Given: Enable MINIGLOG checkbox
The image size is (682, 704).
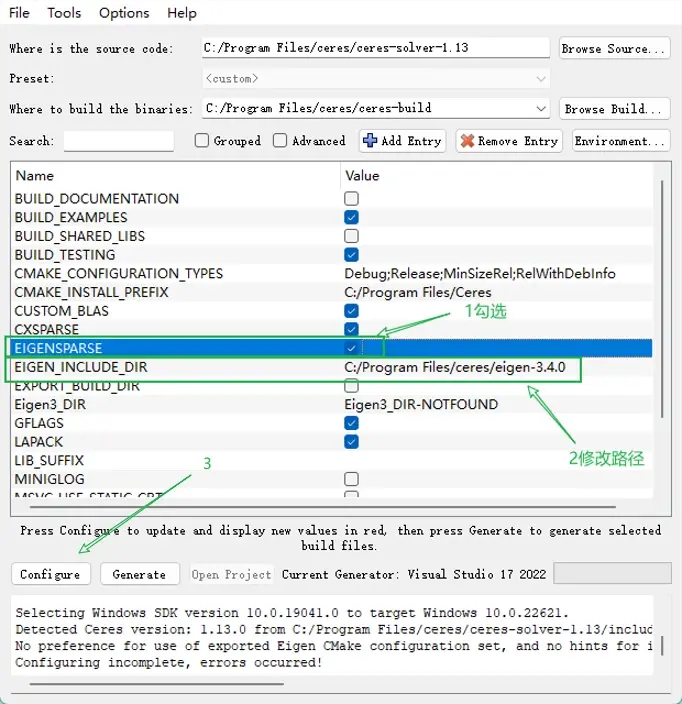Looking at the screenshot, I should 351,479.
